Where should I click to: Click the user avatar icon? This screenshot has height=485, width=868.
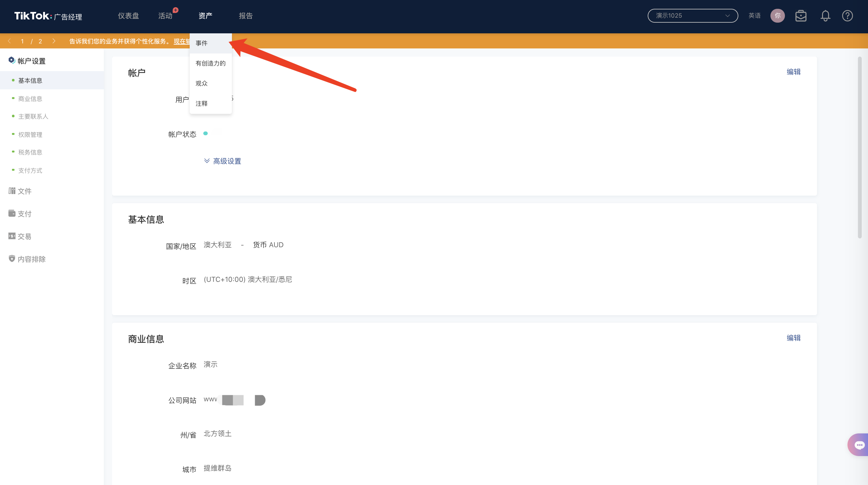point(777,16)
